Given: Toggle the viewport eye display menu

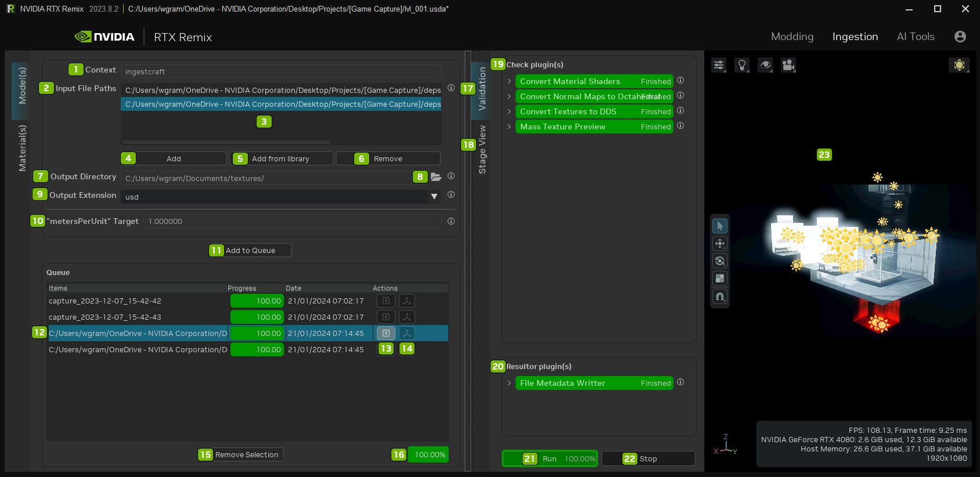Looking at the screenshot, I should [765, 65].
